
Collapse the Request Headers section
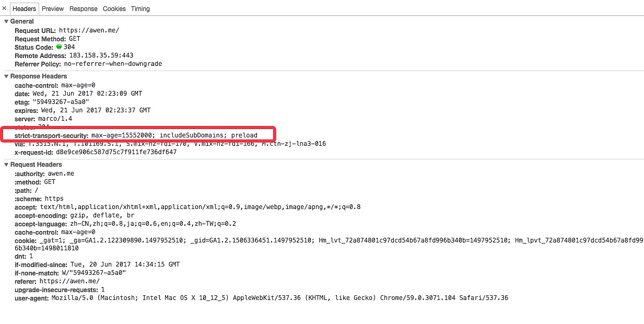pos(6,165)
